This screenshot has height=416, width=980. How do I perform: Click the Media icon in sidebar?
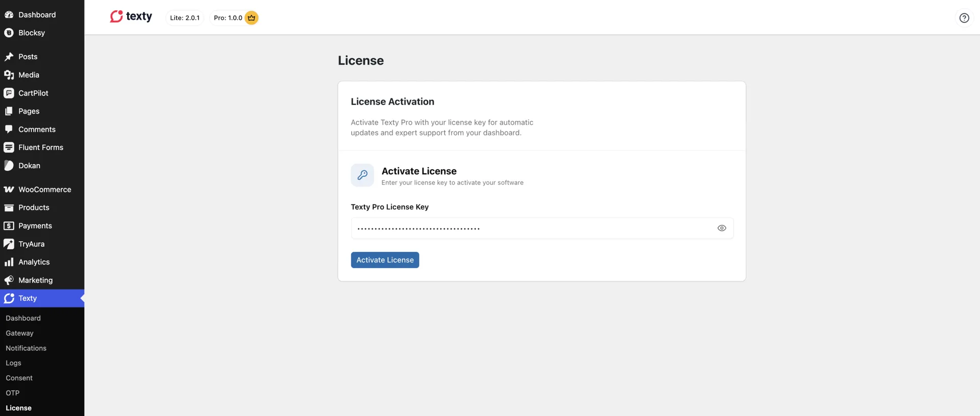pyautogui.click(x=9, y=75)
